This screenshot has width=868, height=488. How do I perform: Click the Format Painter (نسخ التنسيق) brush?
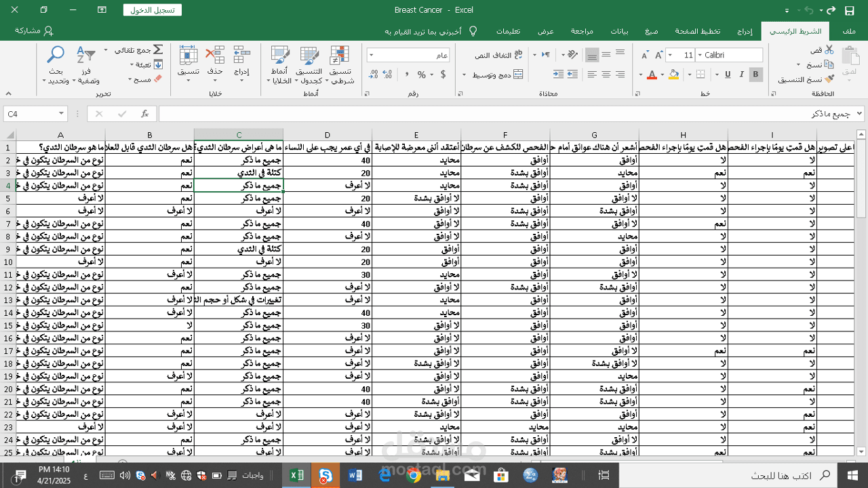point(829,79)
